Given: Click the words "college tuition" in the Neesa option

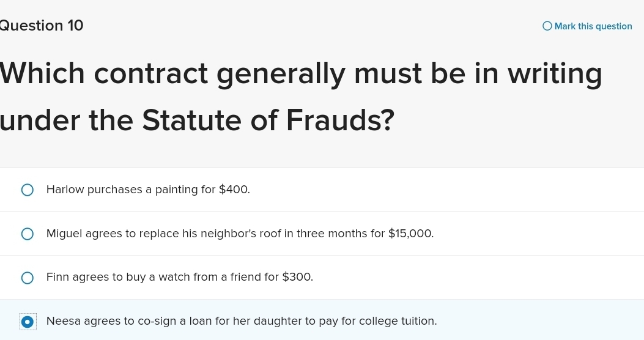Looking at the screenshot, I should 397,321.
